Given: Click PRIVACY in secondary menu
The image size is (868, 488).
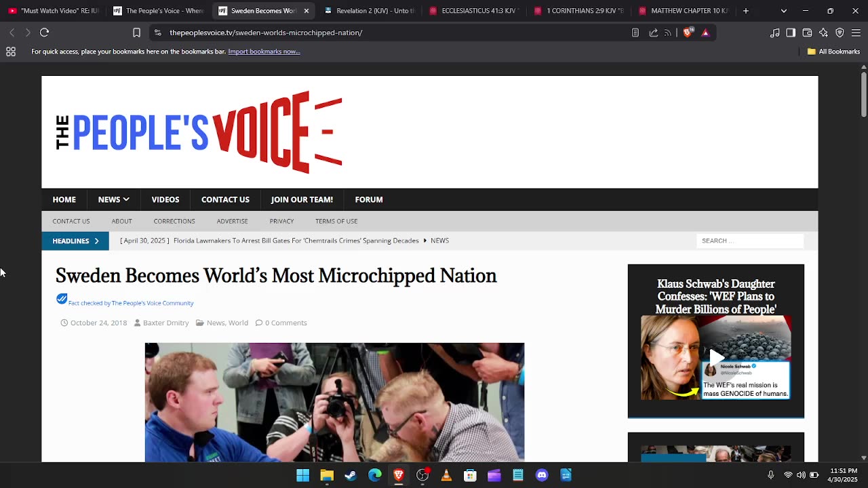Looking at the screenshot, I should 281,221.
